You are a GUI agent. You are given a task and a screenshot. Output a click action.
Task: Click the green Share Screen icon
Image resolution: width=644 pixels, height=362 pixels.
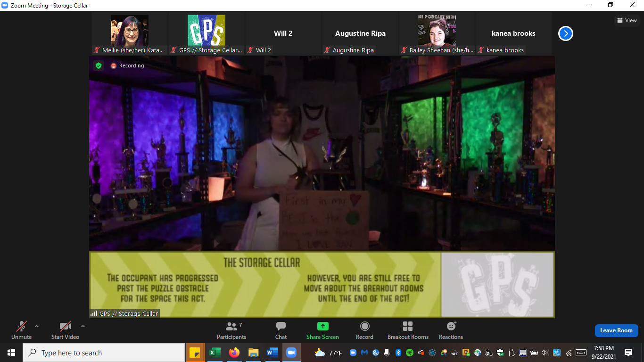tap(322, 326)
